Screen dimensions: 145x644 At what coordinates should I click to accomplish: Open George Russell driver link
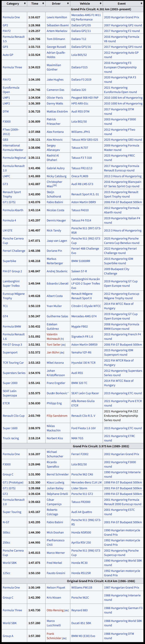pyautogui.click(x=57, y=47)
